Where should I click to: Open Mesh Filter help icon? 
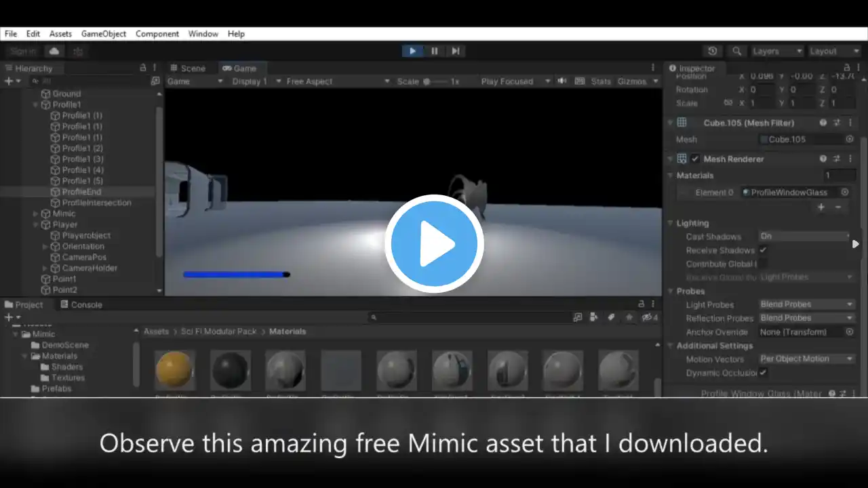[823, 123]
